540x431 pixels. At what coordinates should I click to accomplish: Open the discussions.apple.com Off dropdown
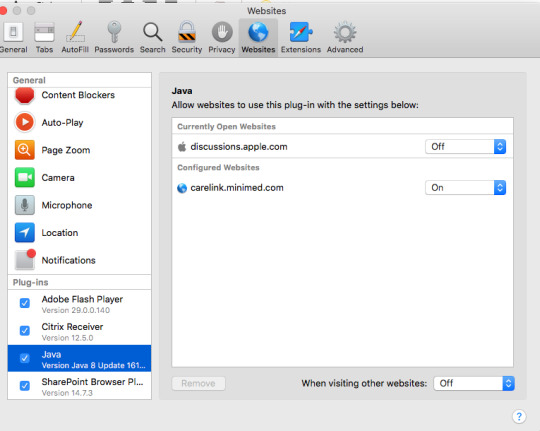point(465,147)
